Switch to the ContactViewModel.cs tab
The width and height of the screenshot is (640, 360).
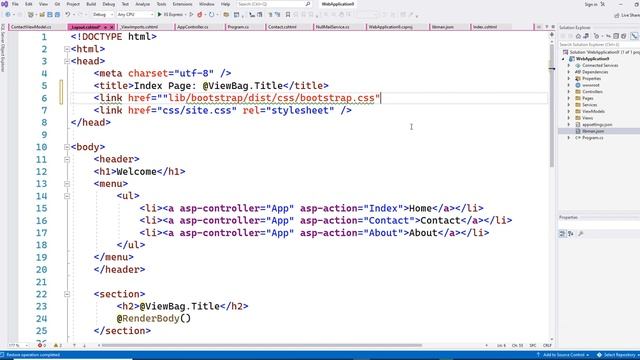31,27
